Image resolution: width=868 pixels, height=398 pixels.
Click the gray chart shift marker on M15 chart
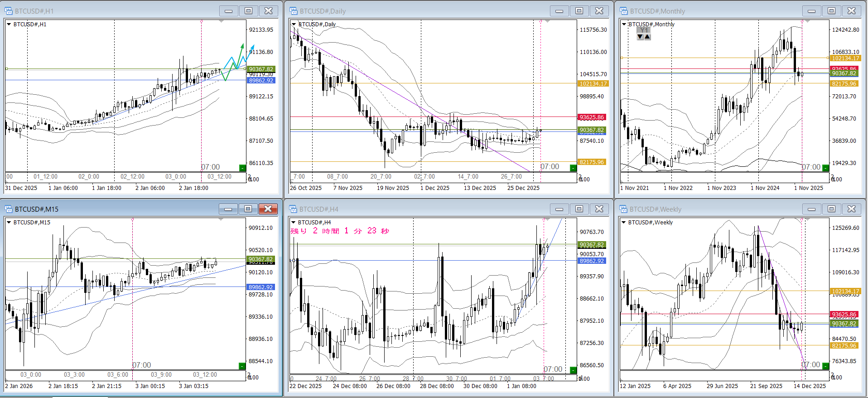221,219
